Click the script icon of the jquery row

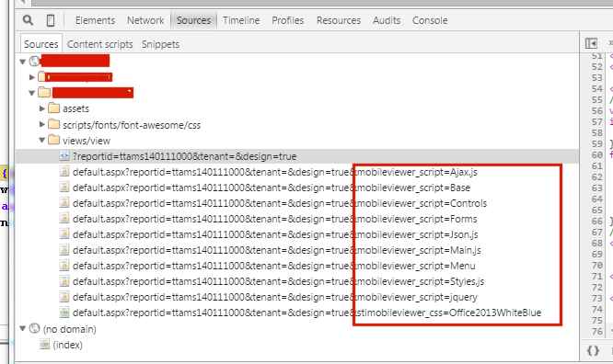[64, 296]
